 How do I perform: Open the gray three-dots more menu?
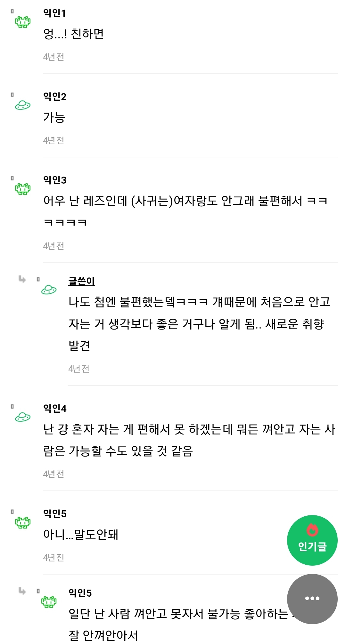click(x=312, y=599)
